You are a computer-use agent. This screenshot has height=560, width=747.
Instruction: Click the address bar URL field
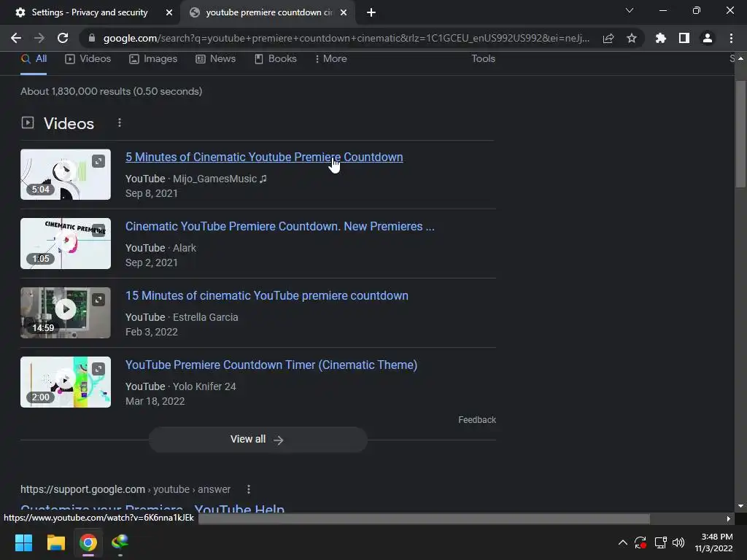pyautogui.click(x=347, y=38)
